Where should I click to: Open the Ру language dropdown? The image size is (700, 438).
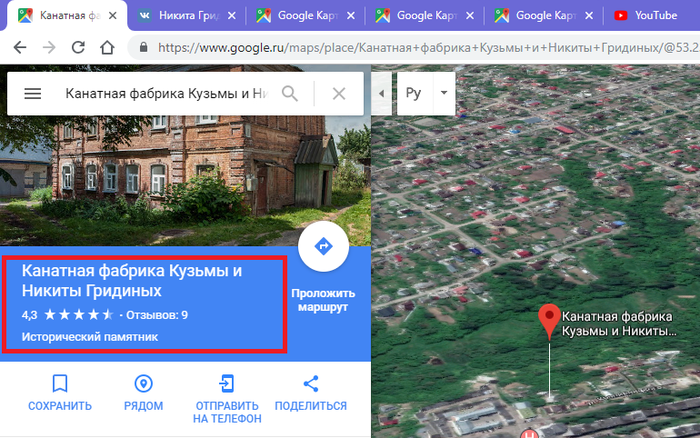[x=426, y=93]
